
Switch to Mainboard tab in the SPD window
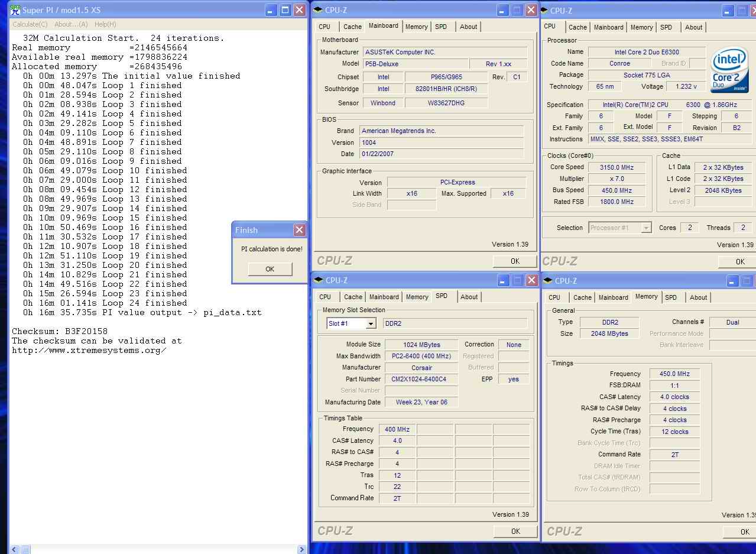click(384, 297)
